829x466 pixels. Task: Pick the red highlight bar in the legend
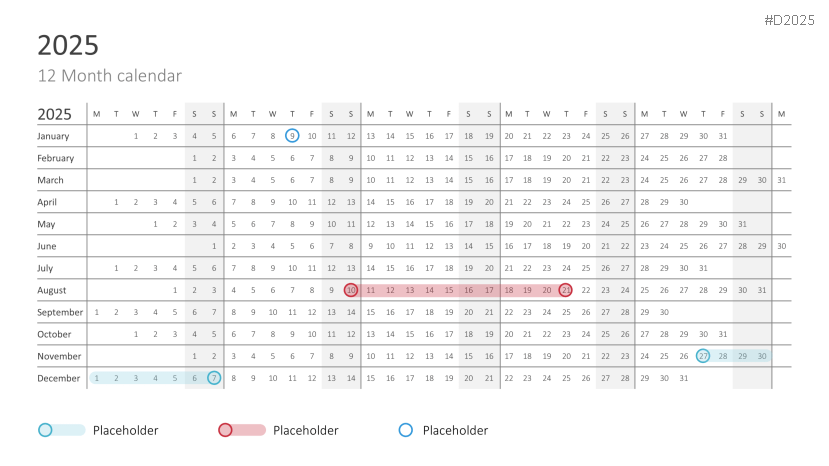coord(250,430)
